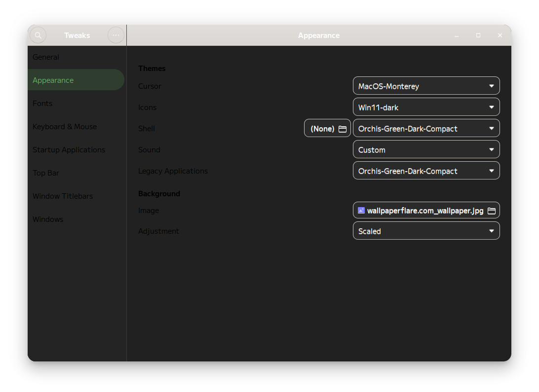Open the search icon in the header bar

(38, 35)
